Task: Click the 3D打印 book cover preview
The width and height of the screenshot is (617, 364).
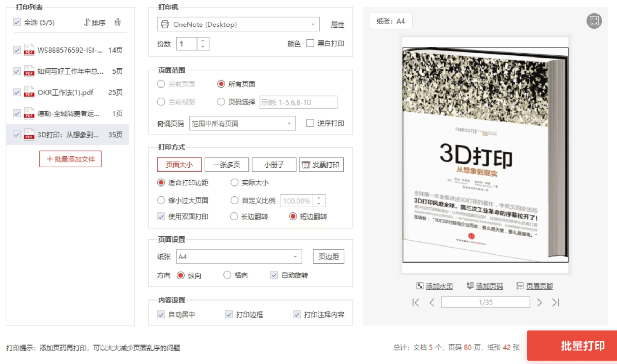Action: (x=485, y=155)
